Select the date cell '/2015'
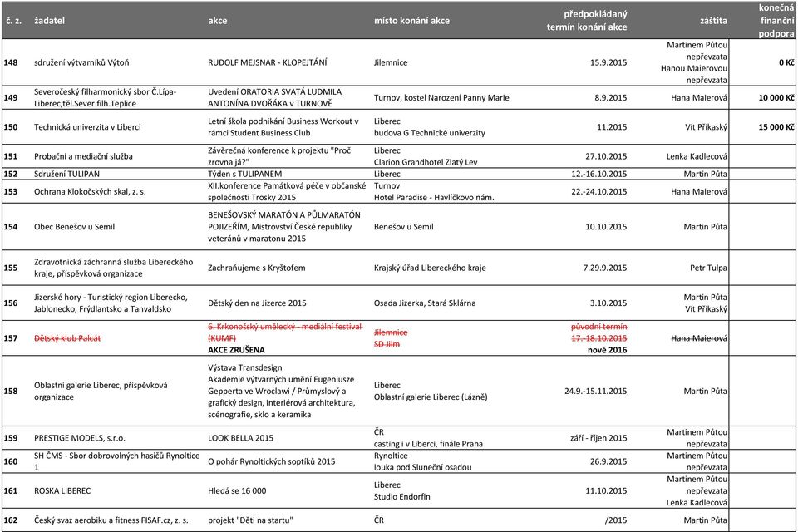 click(x=616, y=520)
